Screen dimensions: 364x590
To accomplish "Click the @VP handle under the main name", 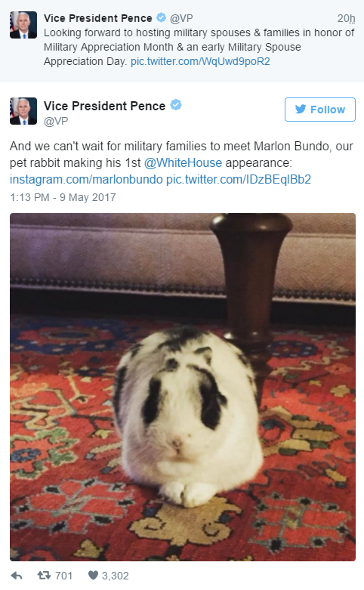I will coord(56,121).
